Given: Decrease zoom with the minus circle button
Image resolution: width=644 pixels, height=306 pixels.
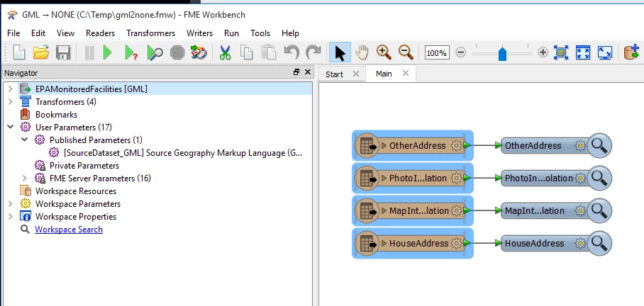Looking at the screenshot, I should (461, 52).
